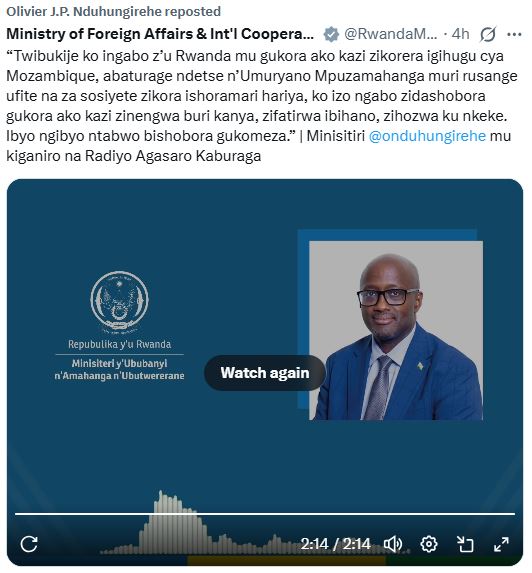Open the @RwandaM... handle link
Image resolution: width=532 pixels, height=573 pixels.
tap(390, 34)
